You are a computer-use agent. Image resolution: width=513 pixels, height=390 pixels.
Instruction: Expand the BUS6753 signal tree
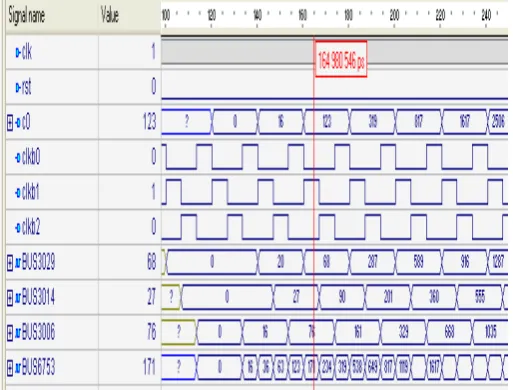coord(10,367)
